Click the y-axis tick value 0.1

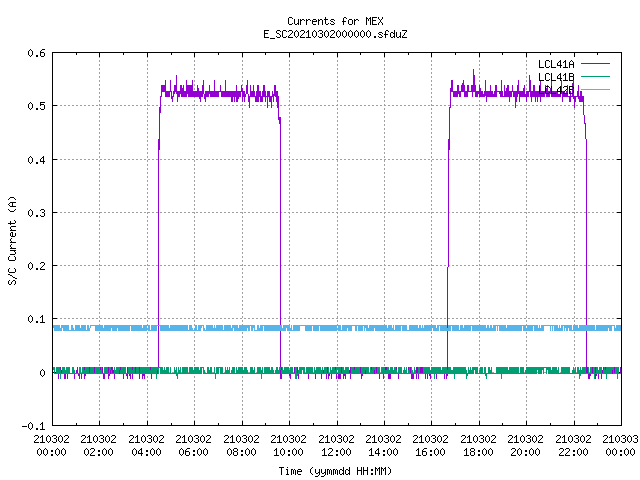[x=36, y=319]
